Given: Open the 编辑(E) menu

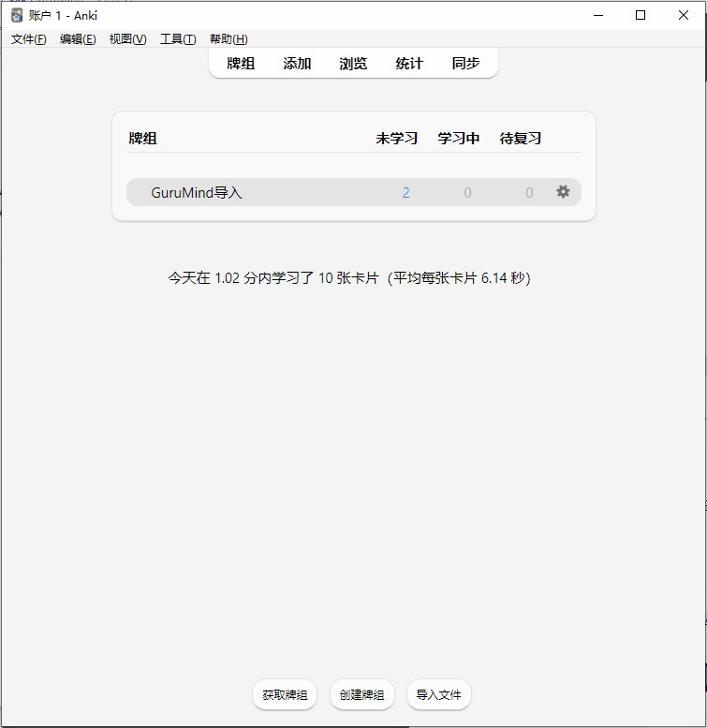Looking at the screenshot, I should coord(78,39).
